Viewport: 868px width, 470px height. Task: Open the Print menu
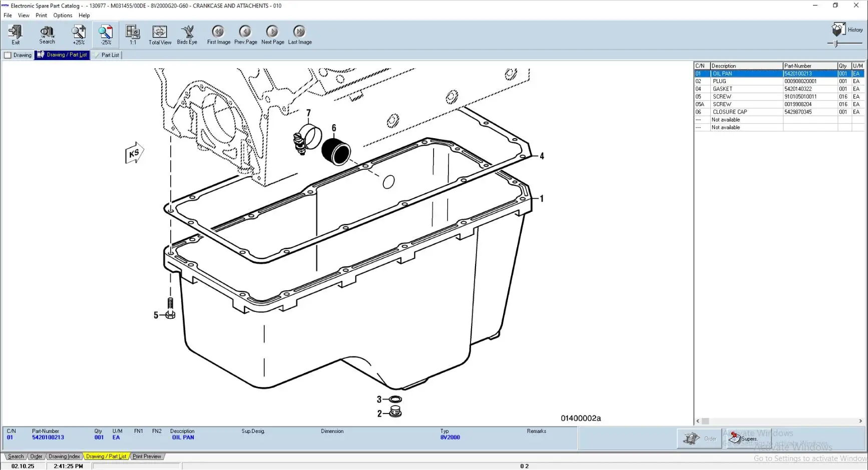point(41,16)
